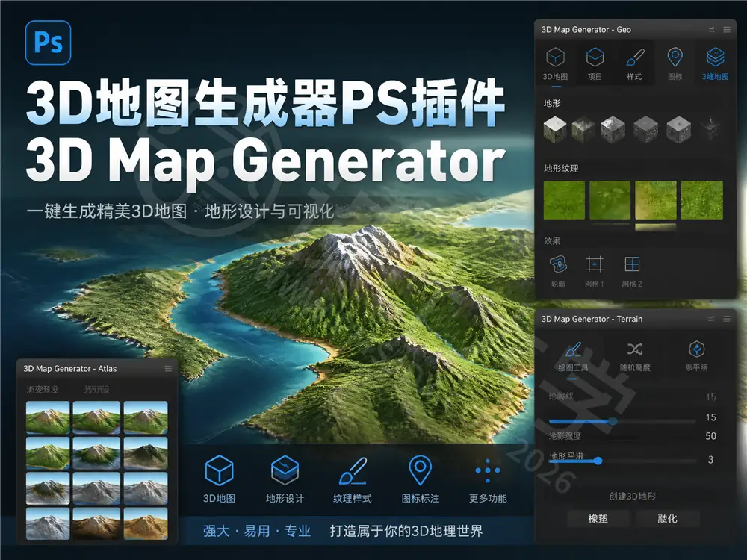The image size is (747, 560).
Task: Click the 效果 section heading in Geo panel
Action: 552,241
